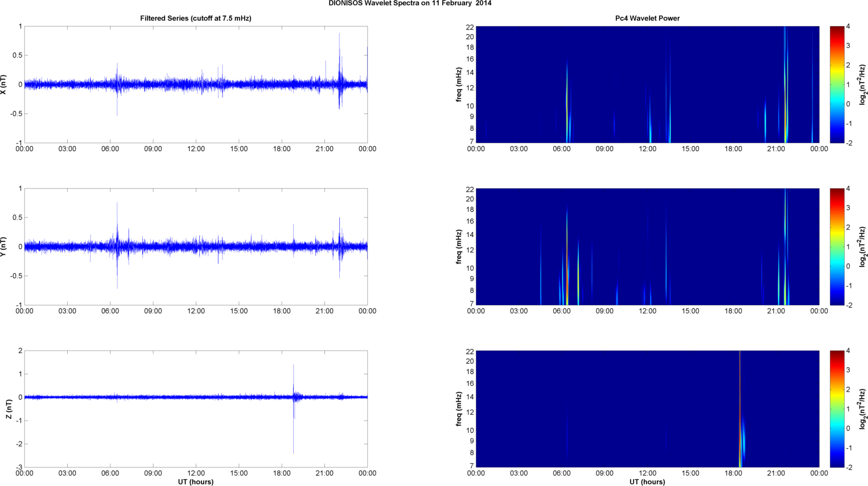Click the colorbar beside Y wavelet spectrogram
Image resolution: width=868 pixels, height=486 pixels.
click(837, 246)
